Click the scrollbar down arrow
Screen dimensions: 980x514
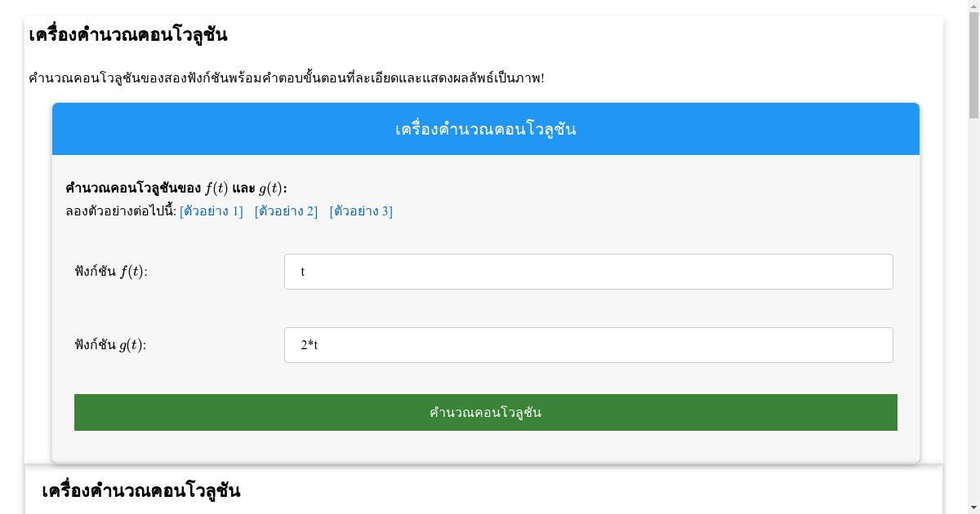click(x=973, y=507)
